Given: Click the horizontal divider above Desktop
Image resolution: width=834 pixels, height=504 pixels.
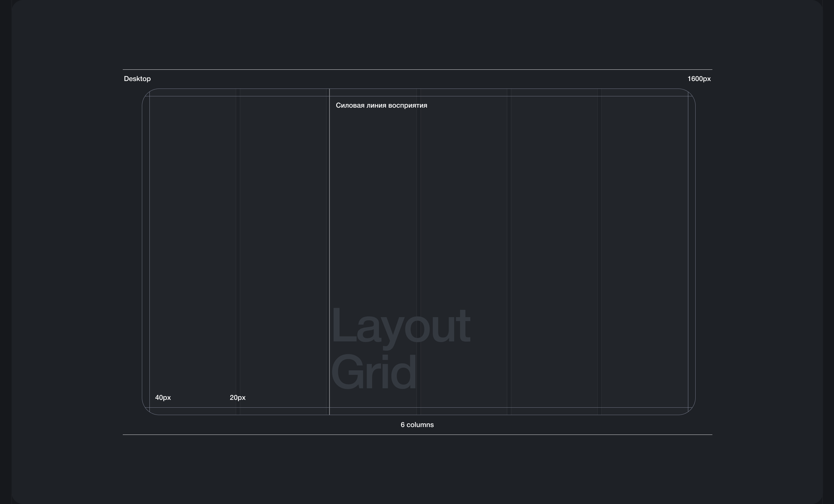Looking at the screenshot, I should pyautogui.click(x=417, y=69).
